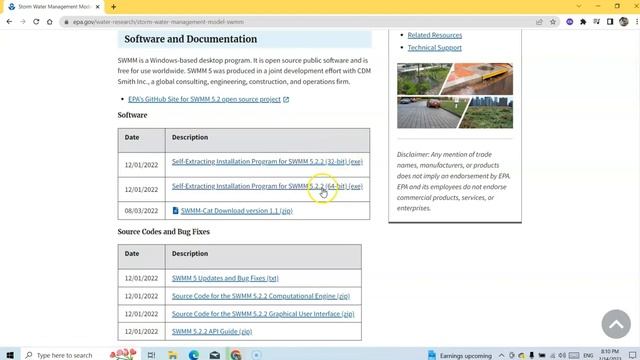Viewport: 640px width, 360px height.
Task: Share this page via share icon
Action: click(539, 22)
